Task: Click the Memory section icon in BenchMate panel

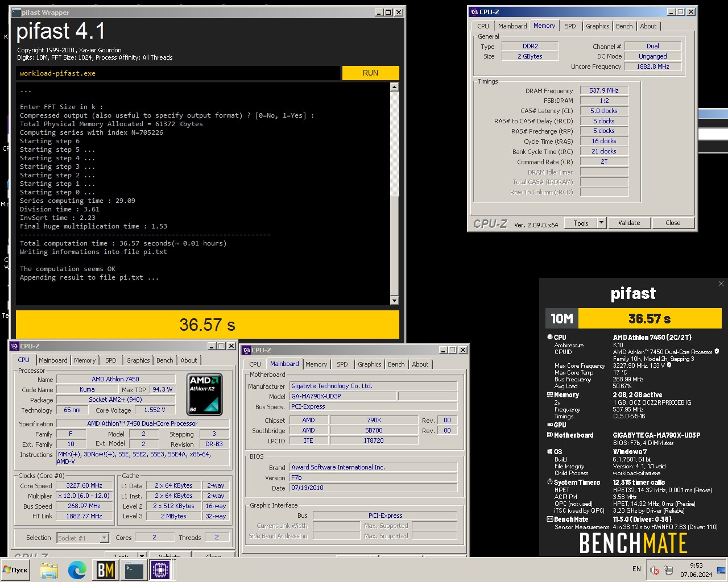Action: pyautogui.click(x=550, y=394)
